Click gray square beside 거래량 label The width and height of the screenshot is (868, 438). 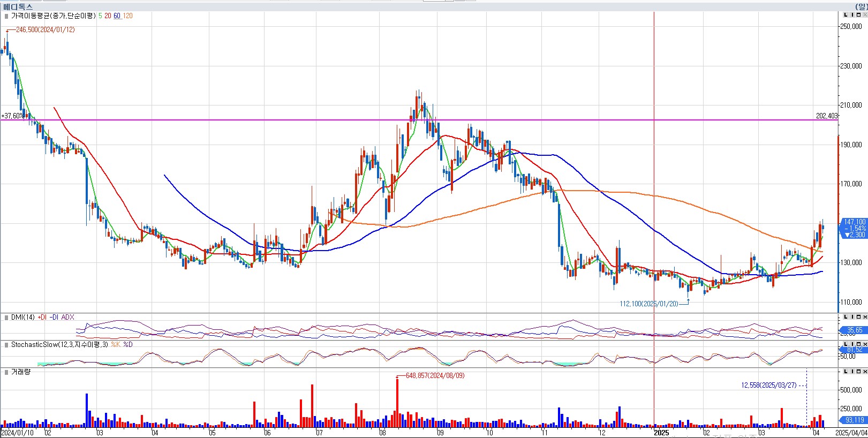click(6, 372)
